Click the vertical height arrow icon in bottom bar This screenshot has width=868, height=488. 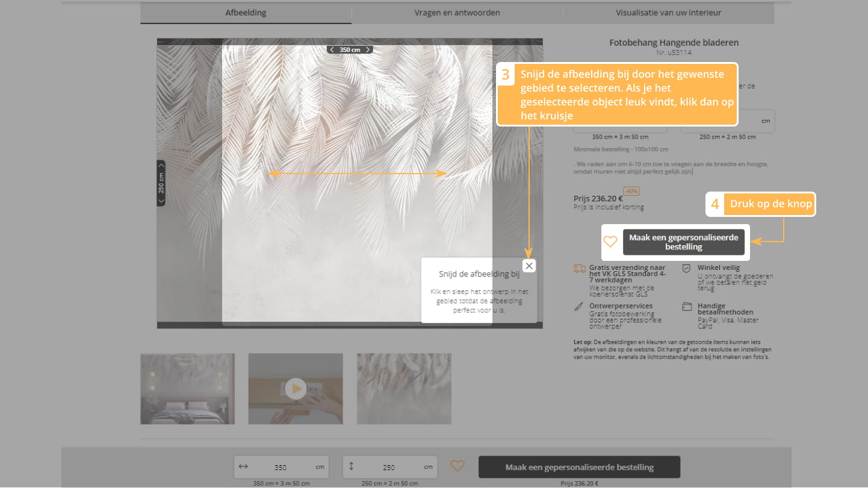pyautogui.click(x=352, y=466)
